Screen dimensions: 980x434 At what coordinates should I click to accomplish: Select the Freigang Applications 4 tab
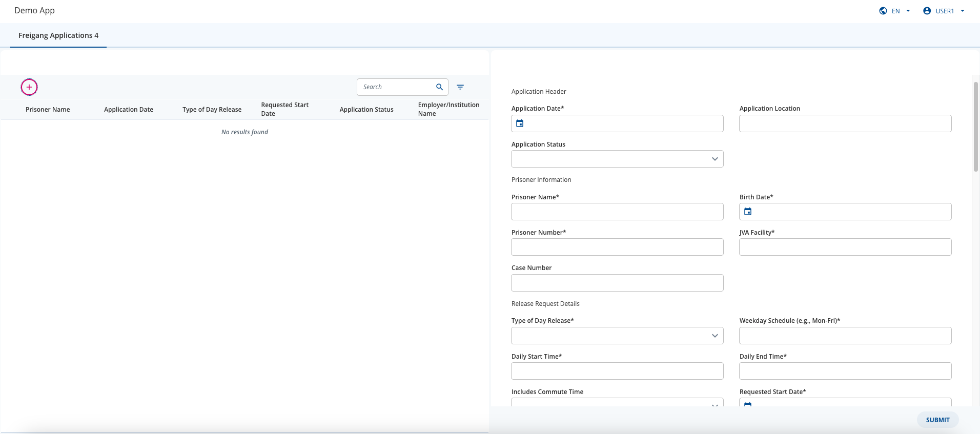pos(58,35)
